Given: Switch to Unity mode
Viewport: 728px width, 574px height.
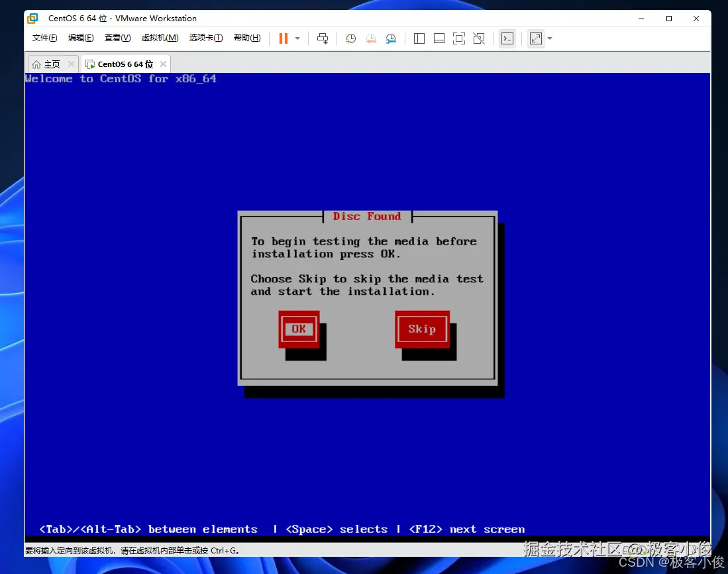Looking at the screenshot, I should tap(479, 38).
